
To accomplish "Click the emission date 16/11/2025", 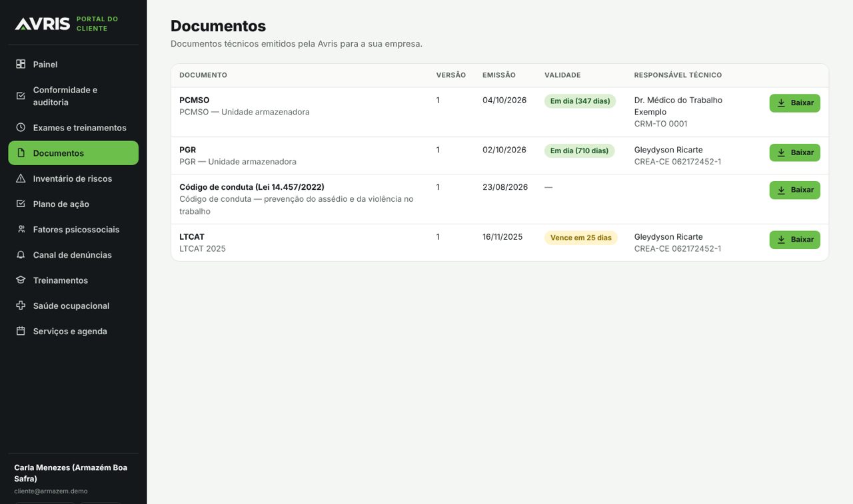I will (502, 237).
